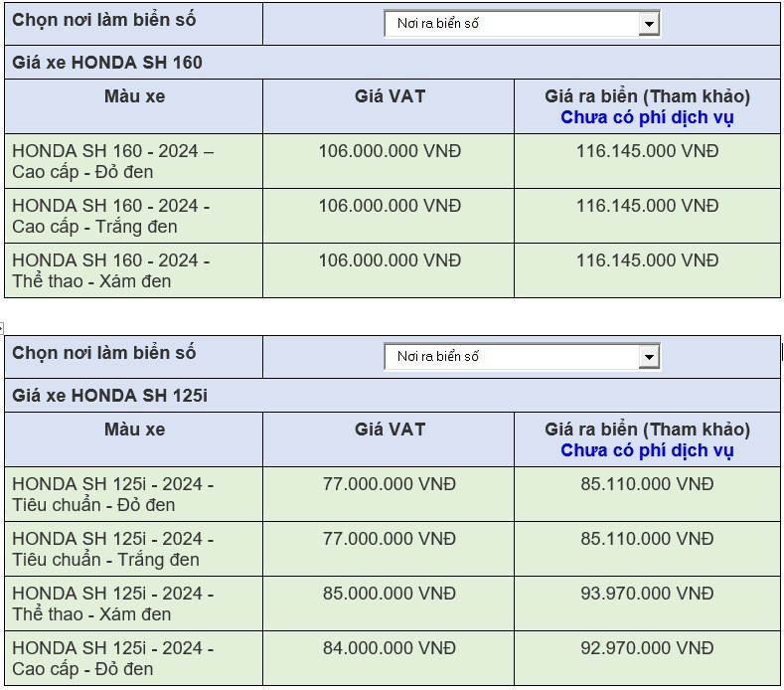Open the plate location dropdown above SH 160 prices
The width and height of the screenshot is (784, 690).
[x=522, y=23]
